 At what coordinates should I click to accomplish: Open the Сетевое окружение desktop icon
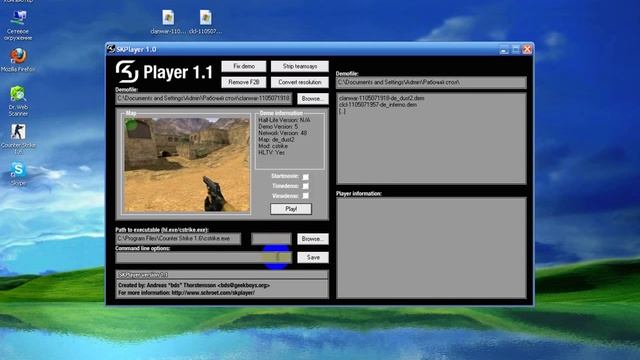tap(19, 25)
